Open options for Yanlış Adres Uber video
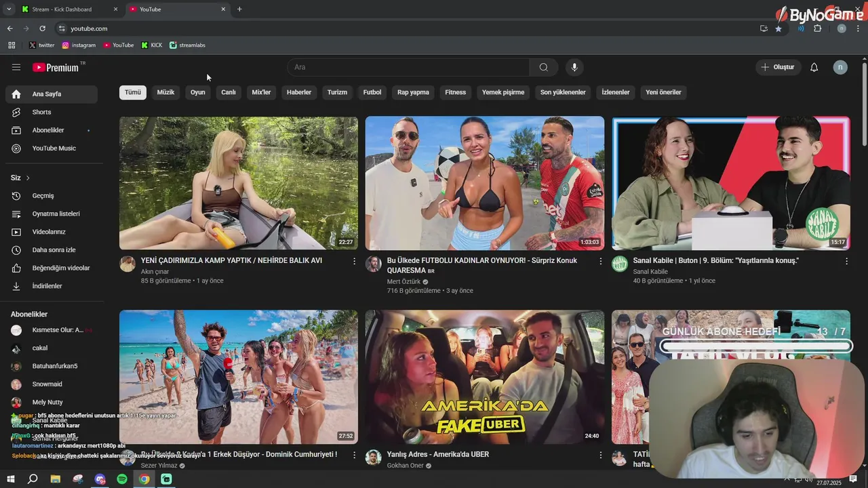The height and width of the screenshot is (488, 868). 600,455
